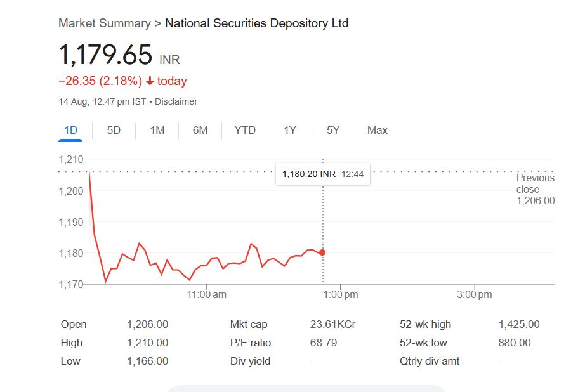Open the Max range tab
This screenshot has height=392, width=585.
point(377,130)
